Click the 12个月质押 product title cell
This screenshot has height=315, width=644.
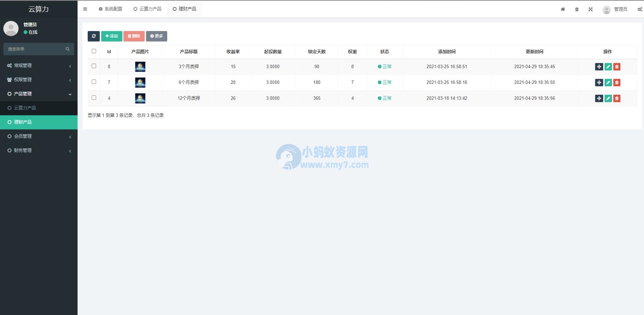pyautogui.click(x=189, y=98)
